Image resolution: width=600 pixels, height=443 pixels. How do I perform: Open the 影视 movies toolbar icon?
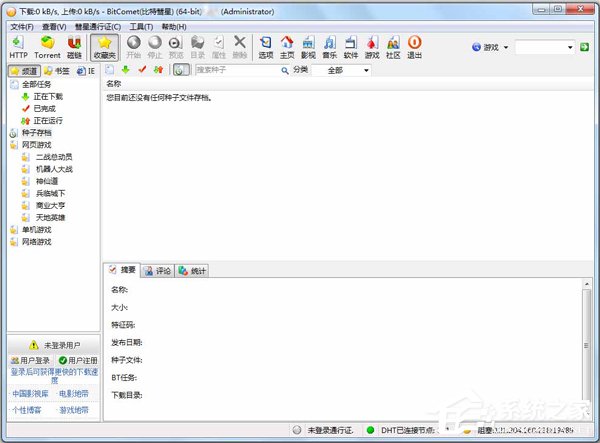(308, 46)
